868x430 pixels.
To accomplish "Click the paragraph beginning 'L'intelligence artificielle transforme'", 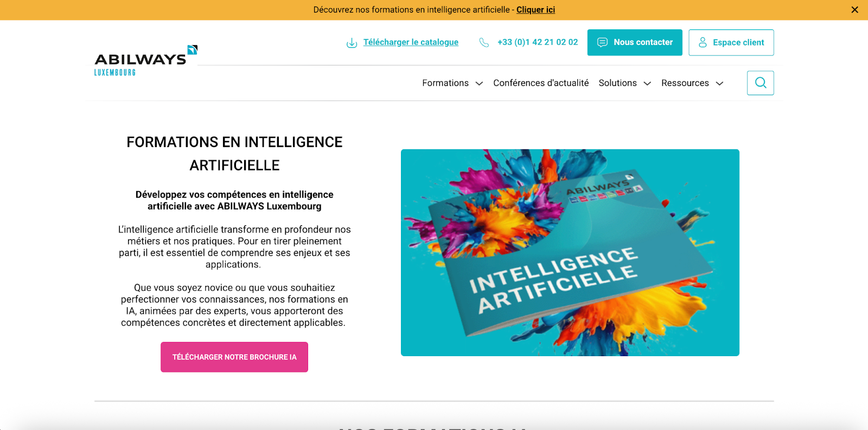I will (234, 247).
